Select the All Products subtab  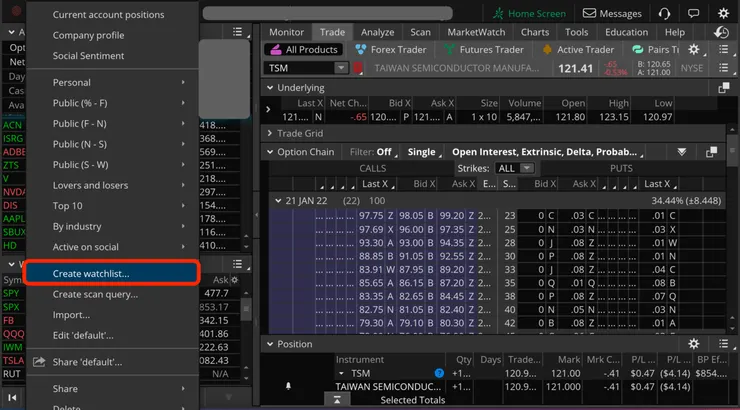(304, 50)
